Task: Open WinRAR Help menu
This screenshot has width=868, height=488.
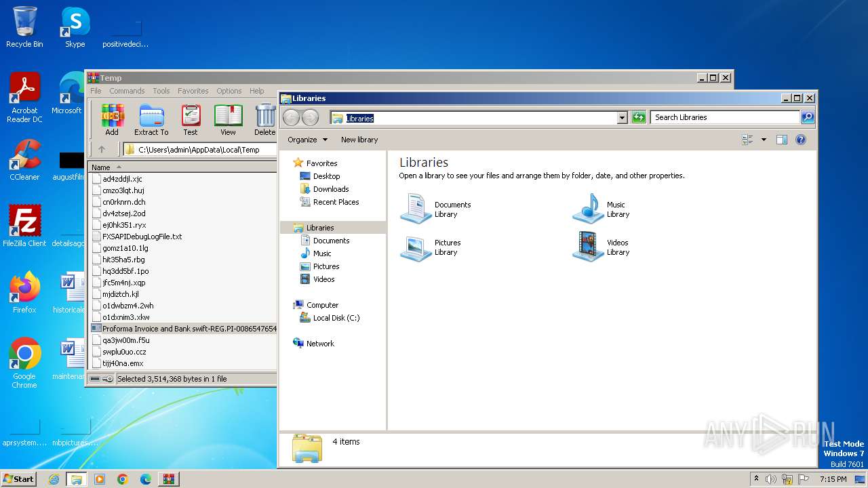Action: click(x=256, y=91)
